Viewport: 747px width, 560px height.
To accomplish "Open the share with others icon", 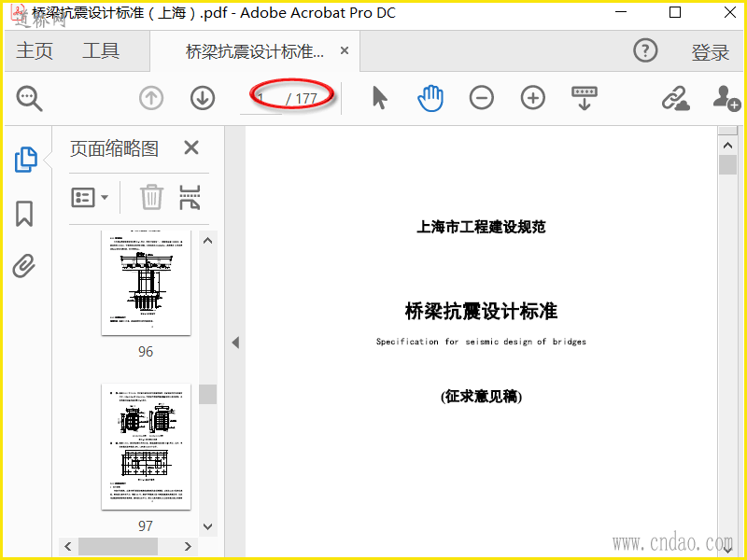I will point(726,99).
